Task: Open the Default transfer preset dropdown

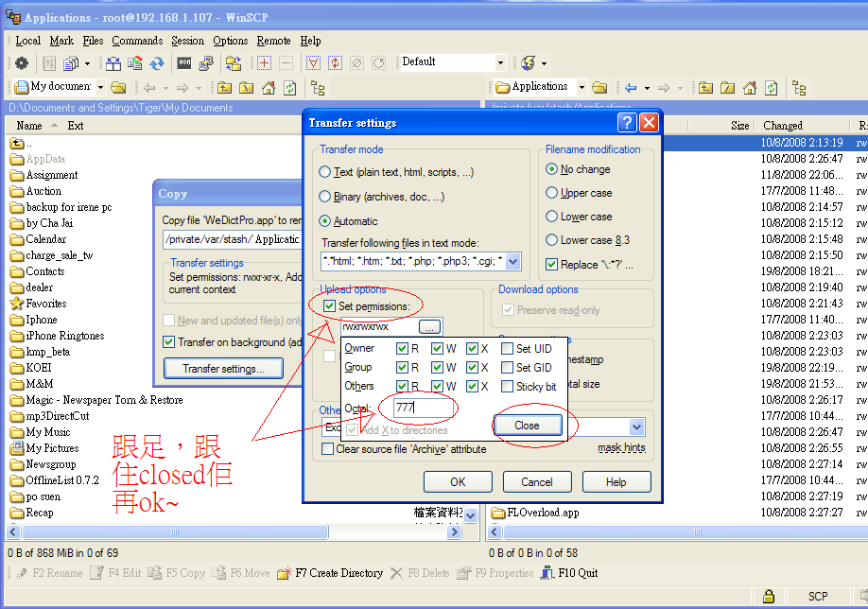Action: coord(501,62)
